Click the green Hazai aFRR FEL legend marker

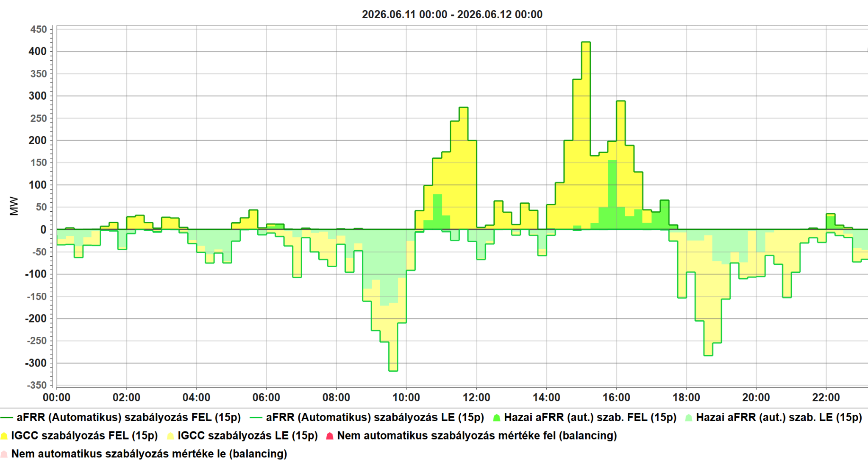[497, 418]
